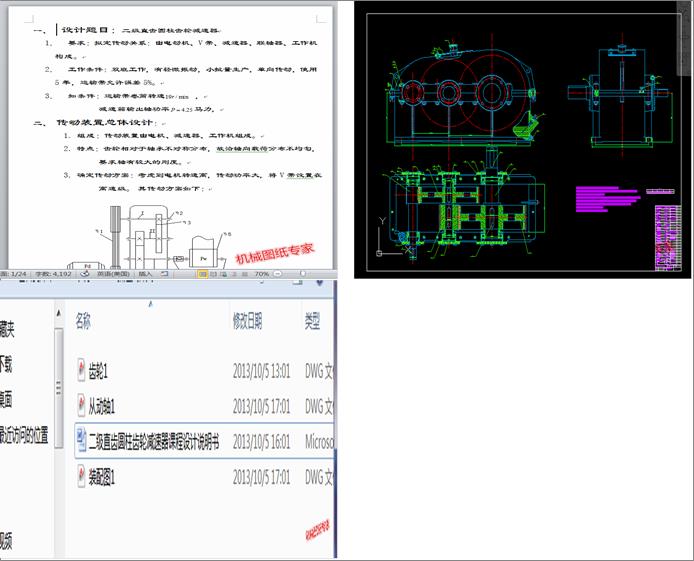Click the Word proofing check icon in the status bar
Viewport: 694px width, 561px height.
coord(85,273)
